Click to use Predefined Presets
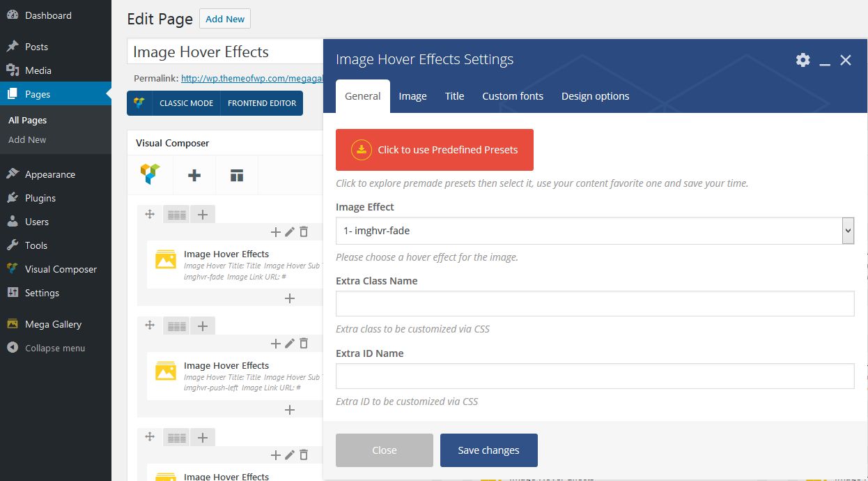The height and width of the screenshot is (481, 868). pos(435,150)
